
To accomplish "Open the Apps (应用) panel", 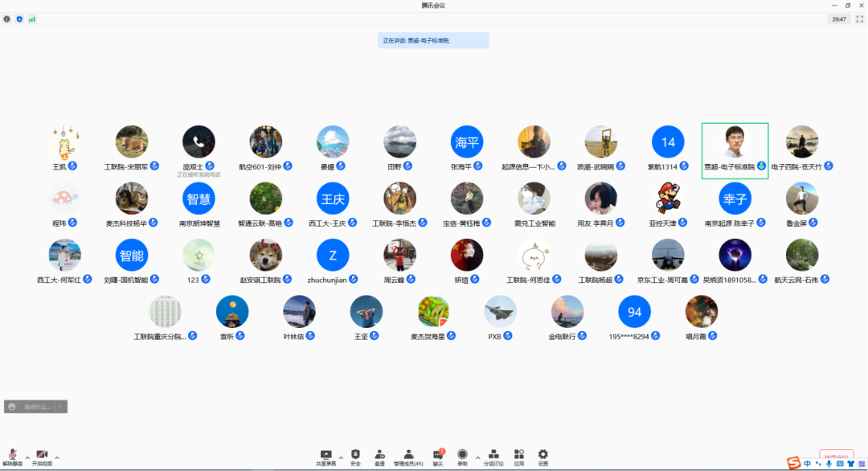I will (519, 457).
